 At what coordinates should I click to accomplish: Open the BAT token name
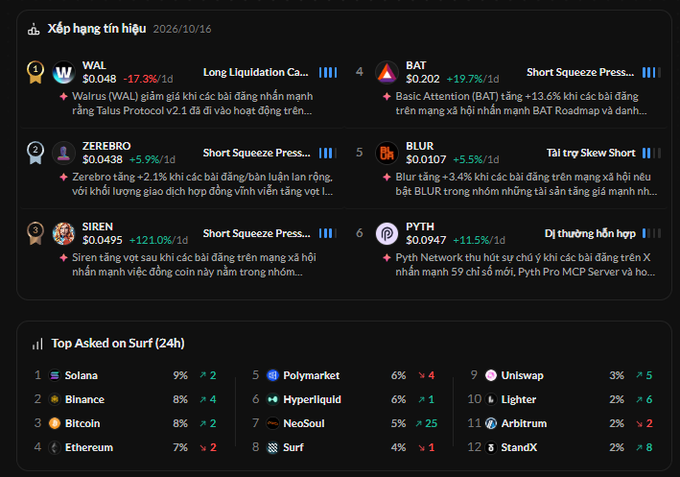pos(416,65)
